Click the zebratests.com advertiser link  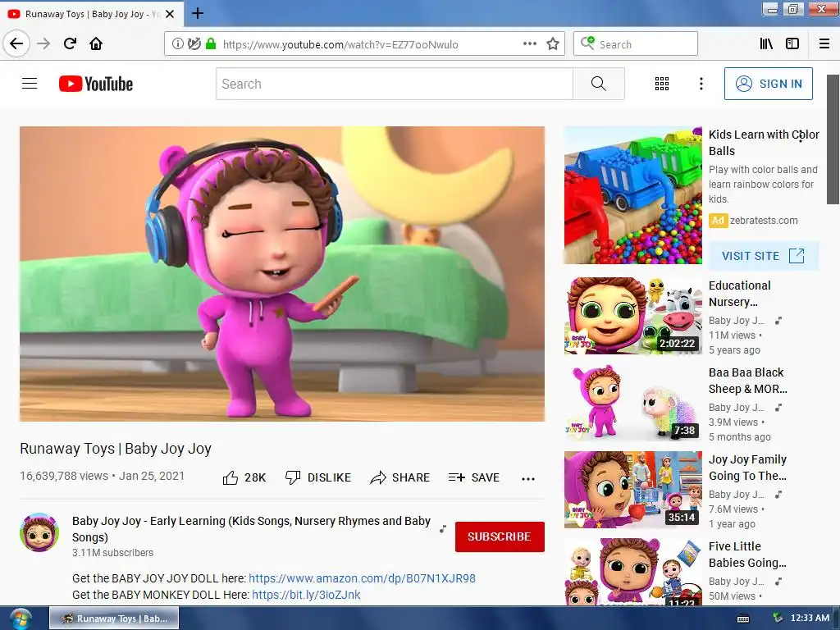coord(764,220)
